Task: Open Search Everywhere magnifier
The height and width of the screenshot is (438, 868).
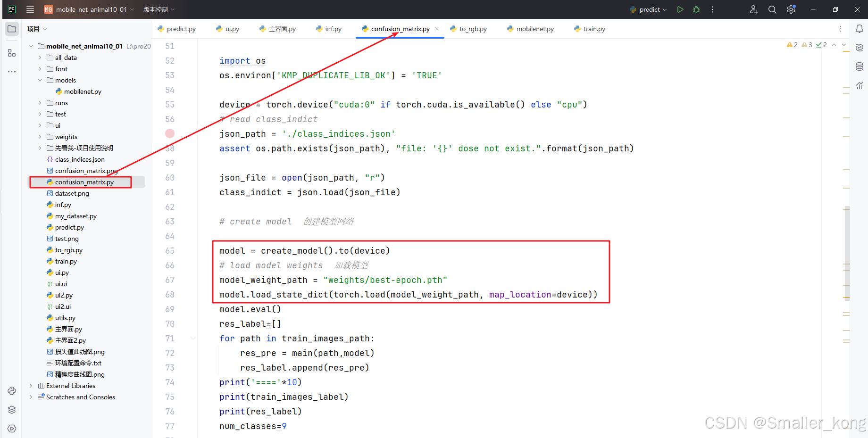Action: pyautogui.click(x=772, y=9)
